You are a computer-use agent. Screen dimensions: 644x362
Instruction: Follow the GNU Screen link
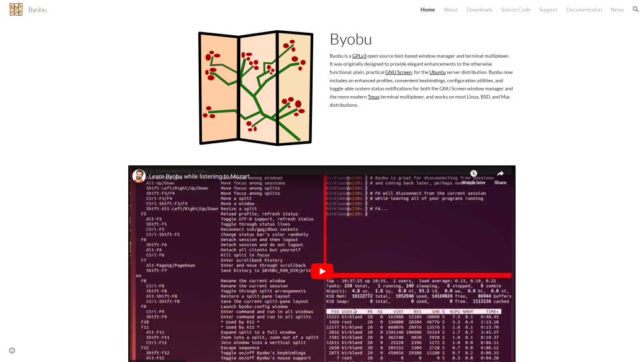[398, 72]
